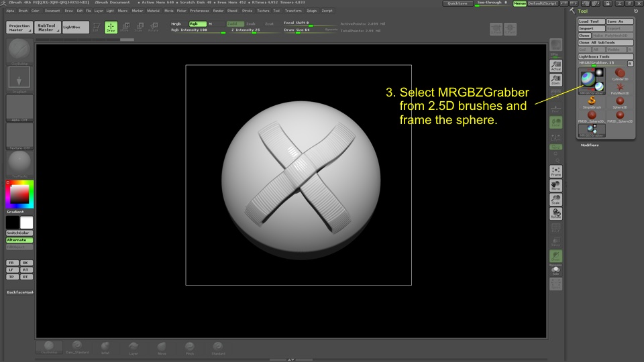Open the DragRect stroke selector

tap(19, 79)
